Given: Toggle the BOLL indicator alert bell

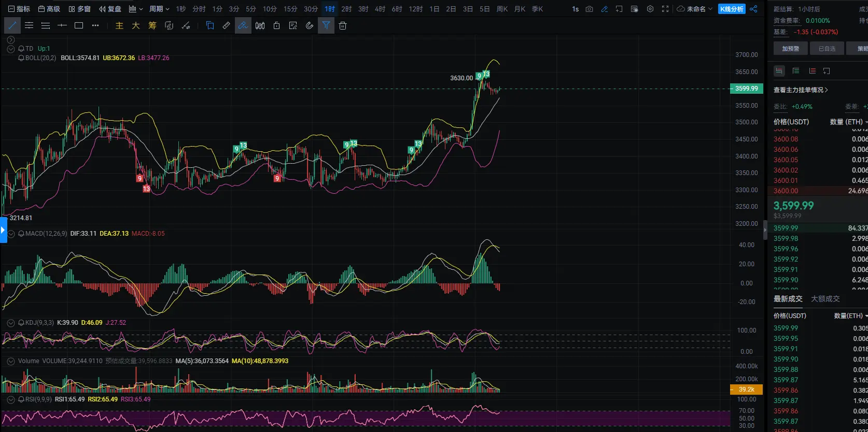Looking at the screenshot, I should (x=21, y=58).
